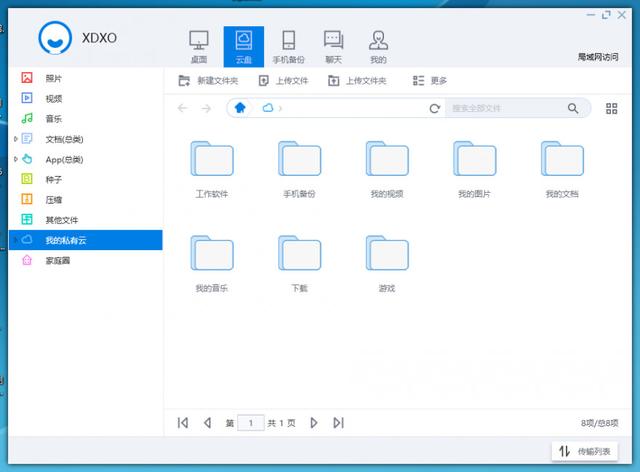Click the magnifier search icon

coord(573,108)
